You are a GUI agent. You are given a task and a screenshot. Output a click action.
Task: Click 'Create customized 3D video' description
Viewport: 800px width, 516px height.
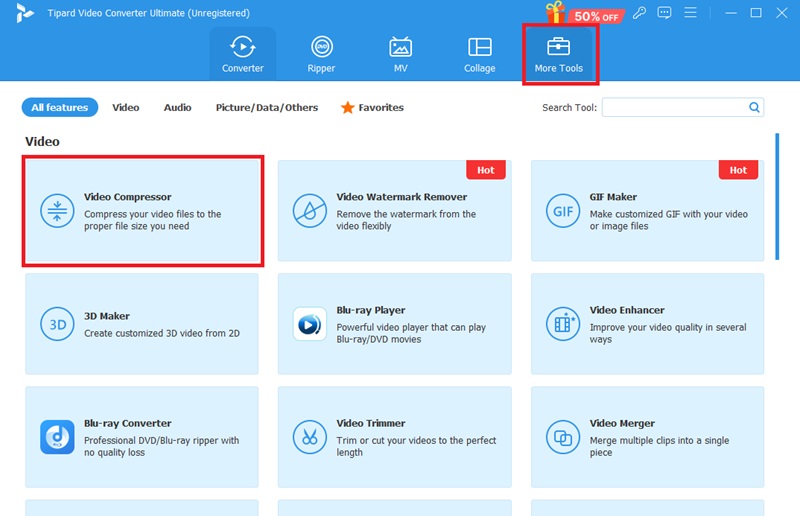point(162,333)
